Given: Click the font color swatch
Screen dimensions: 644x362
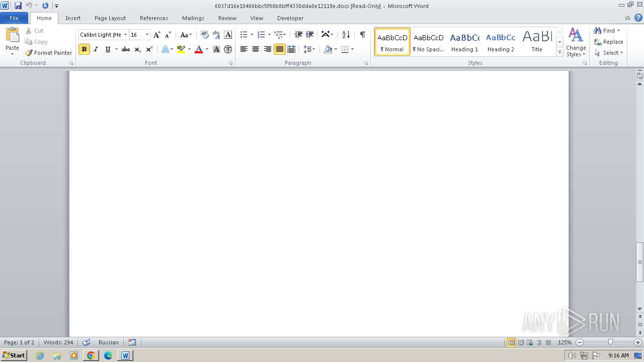Looking at the screenshot, I should click(x=199, y=49).
